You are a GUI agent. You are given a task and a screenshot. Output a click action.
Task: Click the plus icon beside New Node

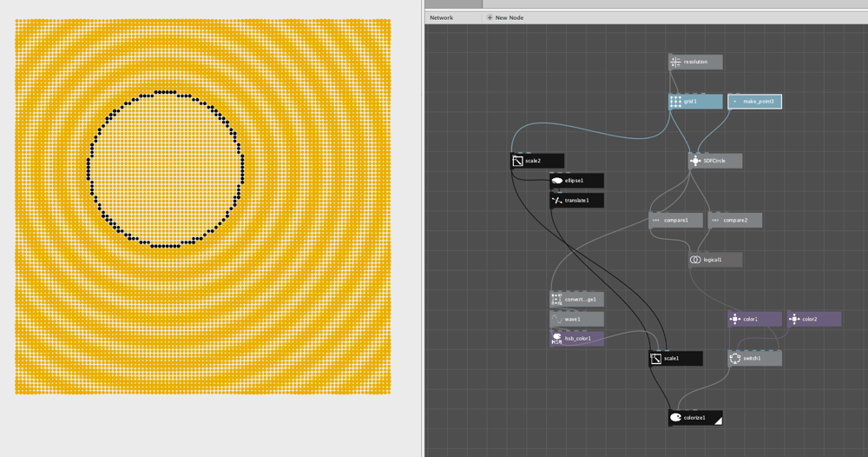coord(490,17)
